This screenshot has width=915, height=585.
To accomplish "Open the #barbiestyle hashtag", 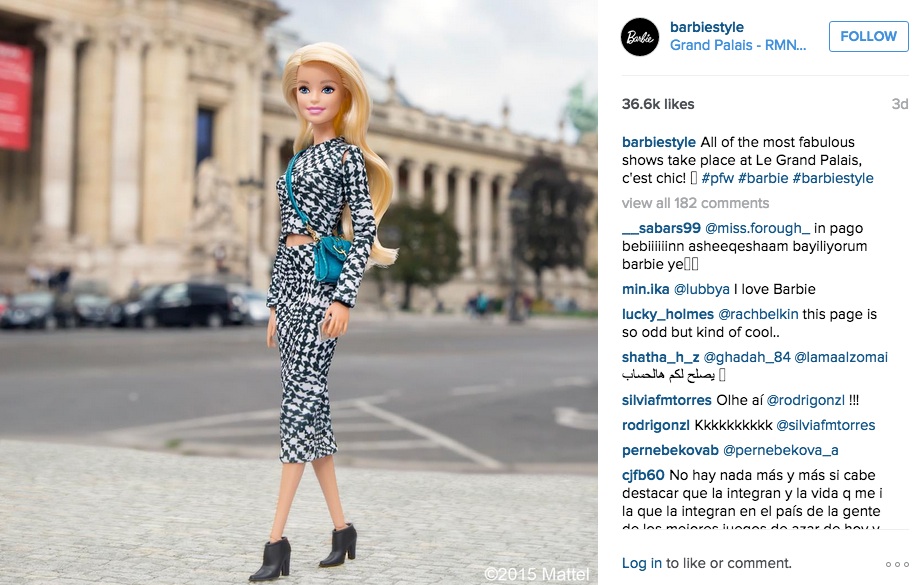I will (833, 178).
